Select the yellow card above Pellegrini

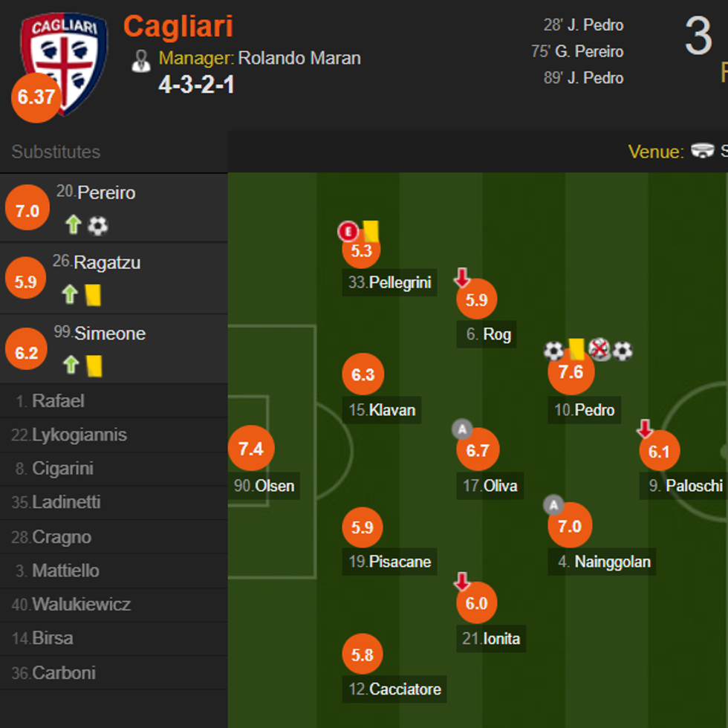[372, 231]
